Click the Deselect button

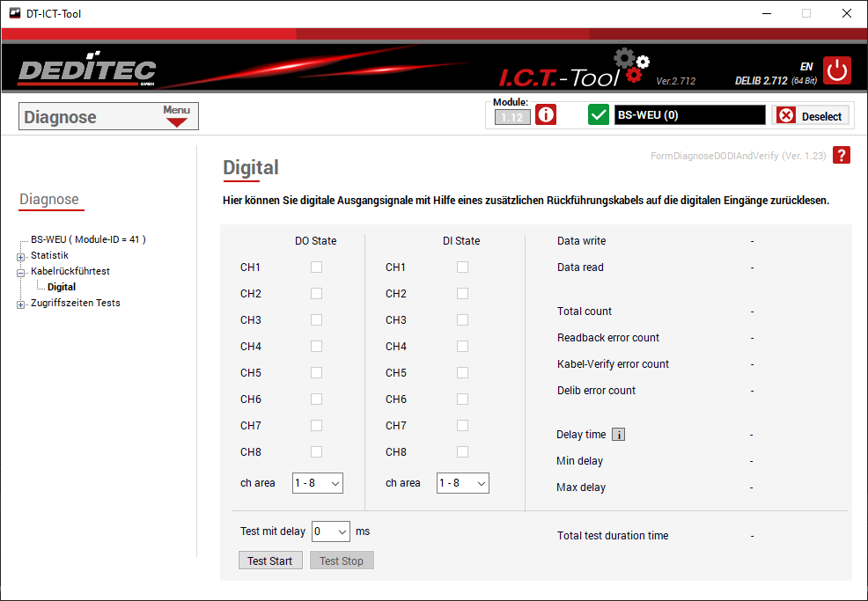coord(811,116)
